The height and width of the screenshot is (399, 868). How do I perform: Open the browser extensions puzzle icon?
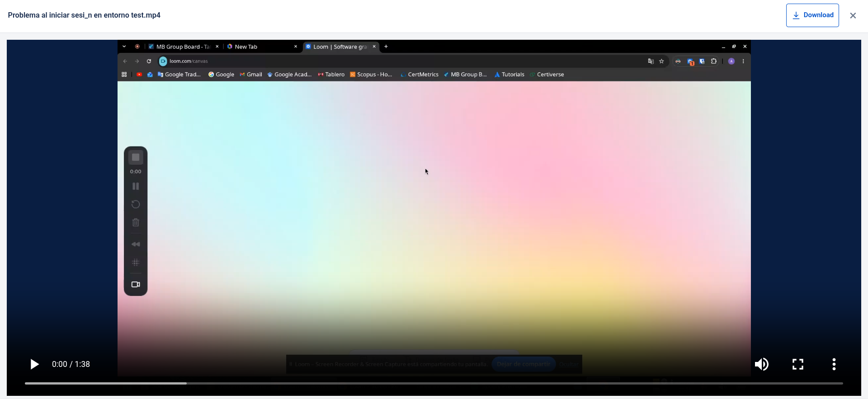coord(714,61)
